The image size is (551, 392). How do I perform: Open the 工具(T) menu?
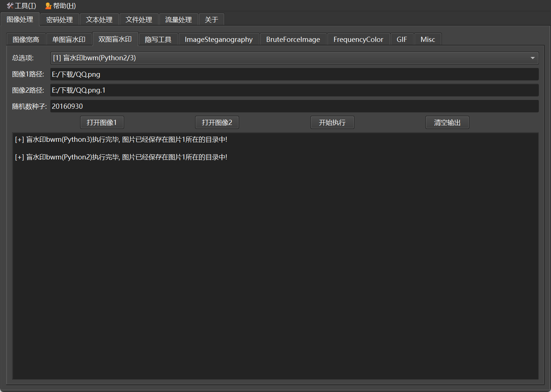tap(21, 6)
